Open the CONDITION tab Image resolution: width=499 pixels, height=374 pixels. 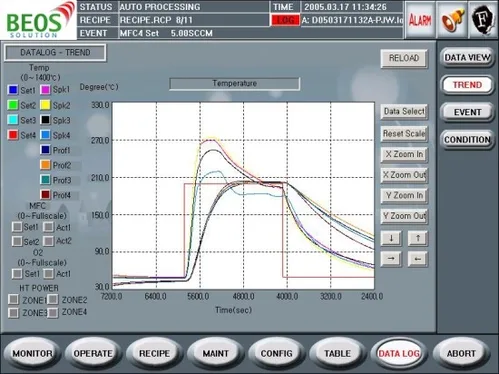click(467, 140)
